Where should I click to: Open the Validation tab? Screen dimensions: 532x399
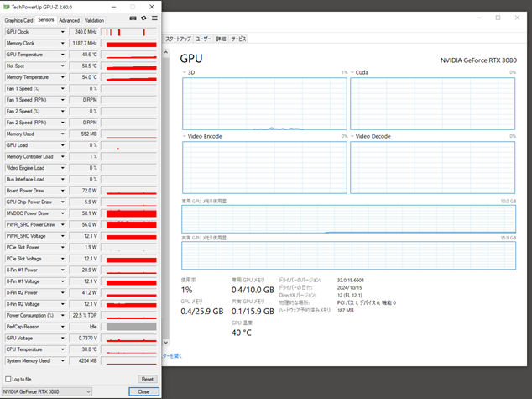(94, 20)
